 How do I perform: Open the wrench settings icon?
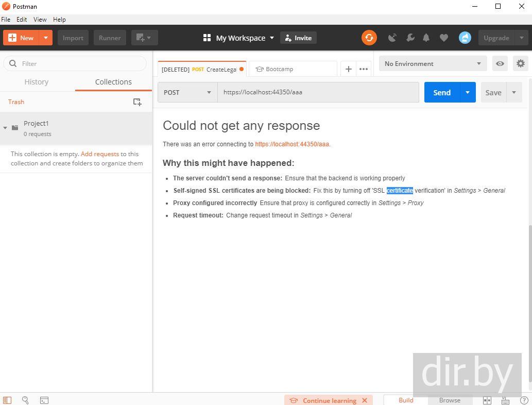pos(410,38)
